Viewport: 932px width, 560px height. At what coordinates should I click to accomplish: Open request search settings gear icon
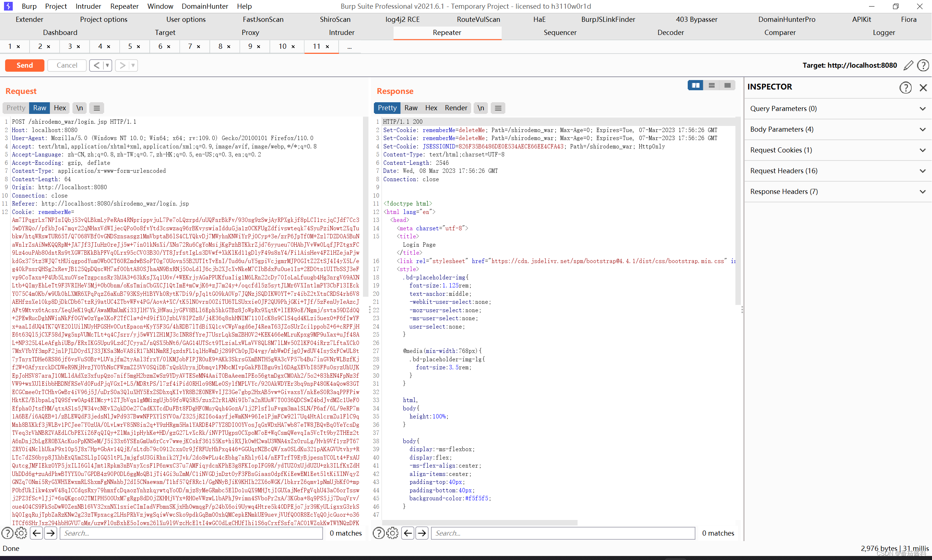(x=21, y=533)
